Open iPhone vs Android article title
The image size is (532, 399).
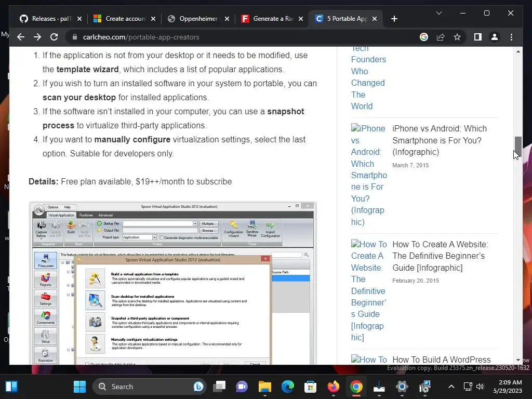[x=440, y=140]
